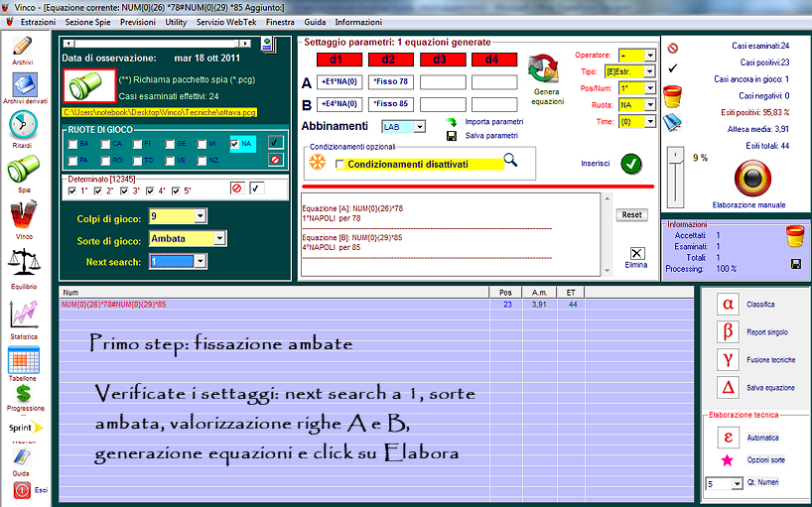The image size is (812, 507).
Task: Toggle the NA wheel checkbox
Action: [235, 144]
